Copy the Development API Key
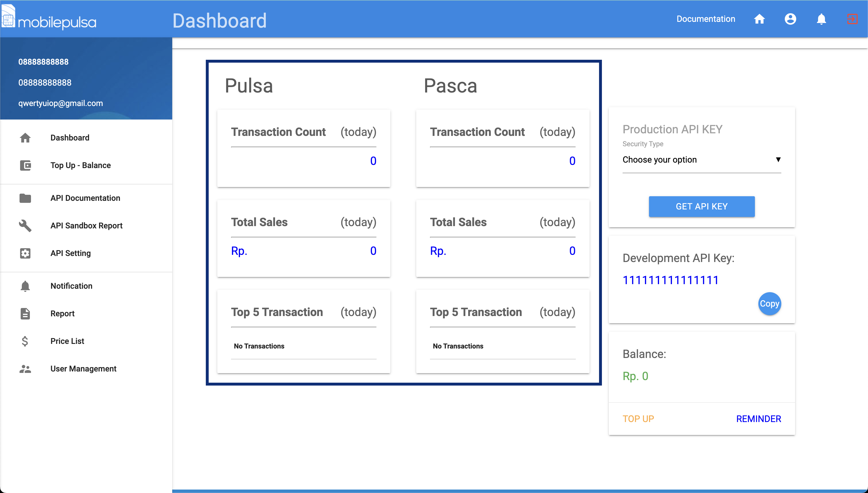 click(x=769, y=304)
